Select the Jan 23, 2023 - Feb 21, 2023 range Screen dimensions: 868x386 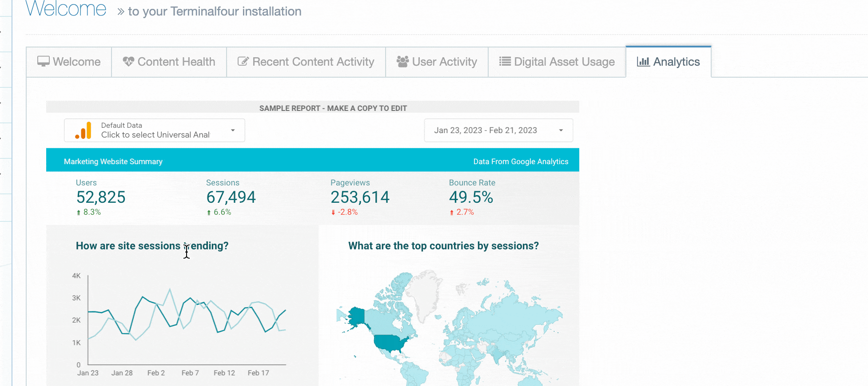tap(485, 130)
